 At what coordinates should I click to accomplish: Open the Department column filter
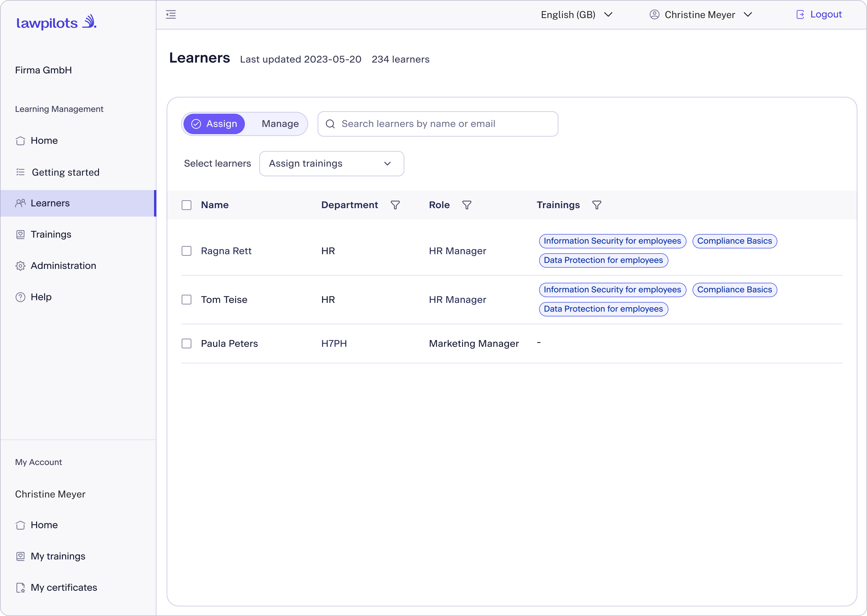395,205
